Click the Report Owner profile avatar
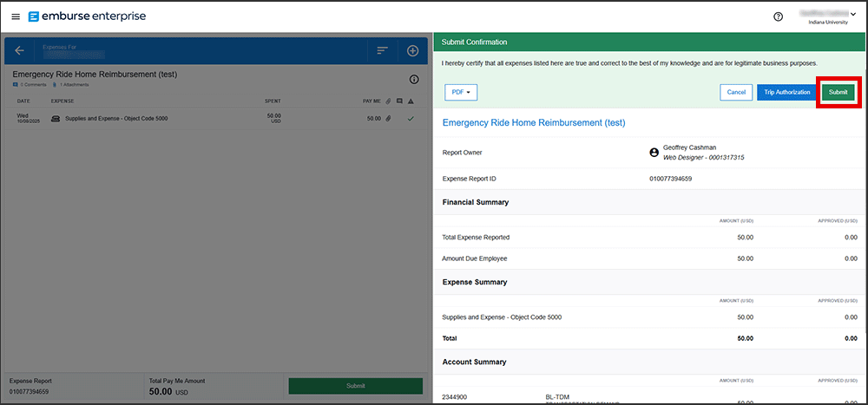Viewport: 868px width, 405px height. click(x=654, y=153)
